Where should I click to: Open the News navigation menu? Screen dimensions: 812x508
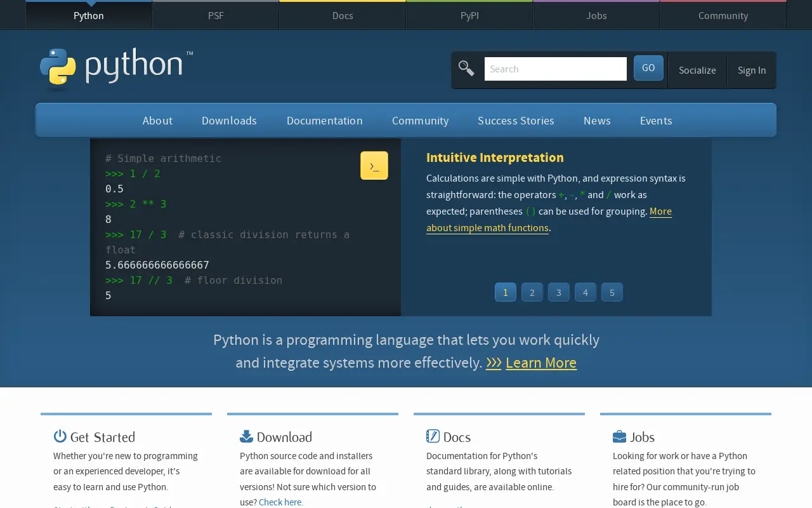pos(597,121)
